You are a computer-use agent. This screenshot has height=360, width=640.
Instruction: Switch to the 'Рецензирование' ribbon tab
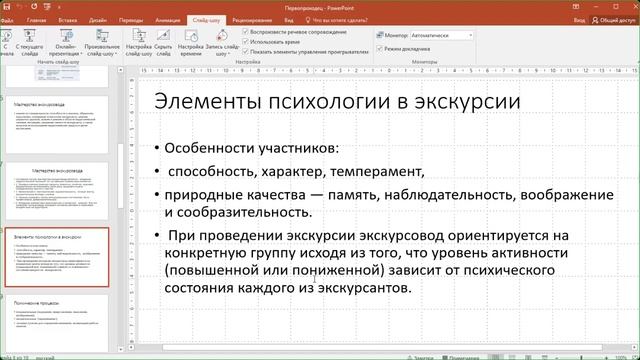click(x=252, y=20)
